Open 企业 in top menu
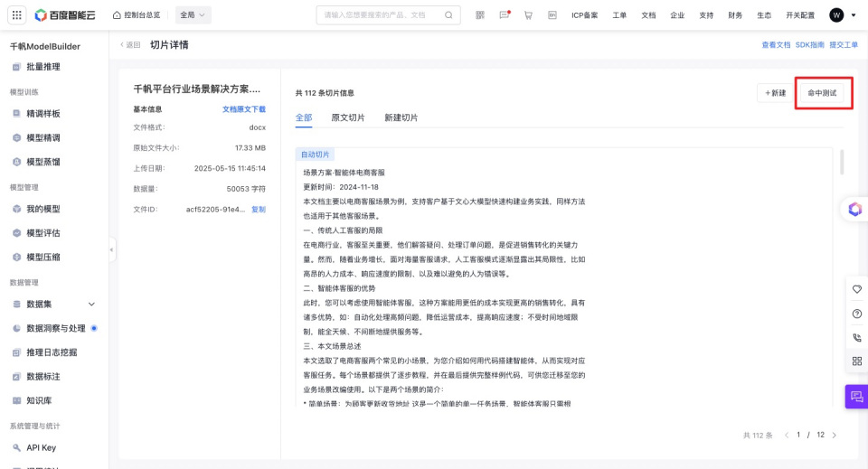Screen dimensions: 868x469 point(677,15)
